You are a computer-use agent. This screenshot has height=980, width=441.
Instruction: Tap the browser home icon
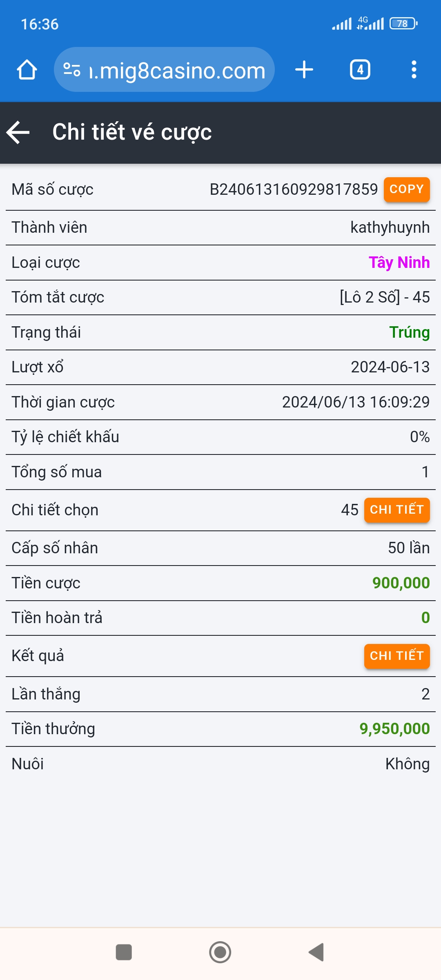point(27,70)
